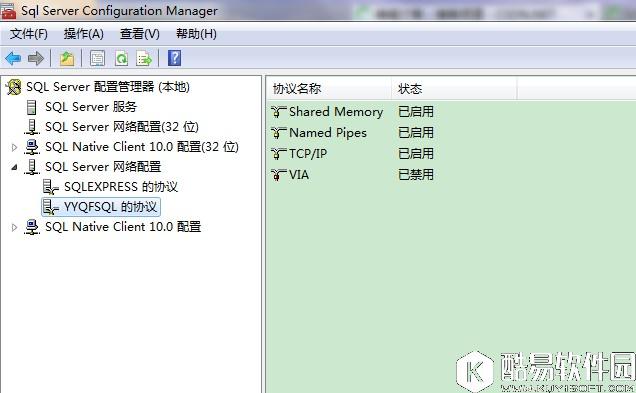Click the YYQFSQL 的协议 icon
636x393 pixels.
[51, 207]
